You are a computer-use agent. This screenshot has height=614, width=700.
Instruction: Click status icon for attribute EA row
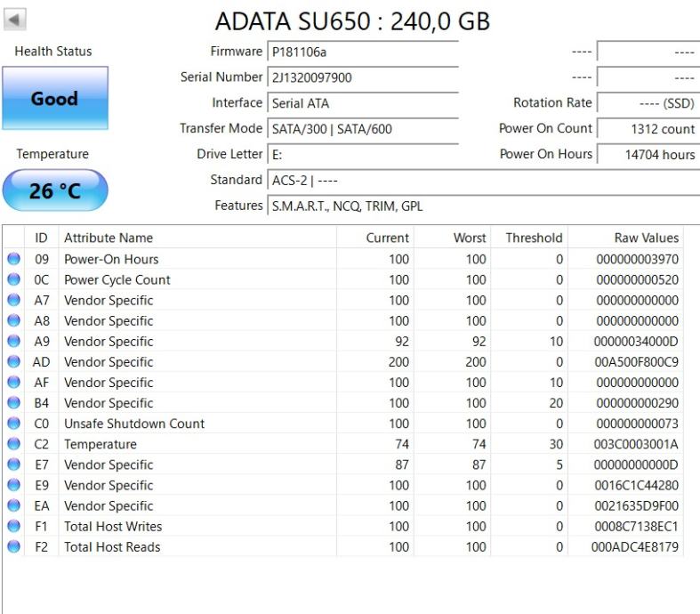[x=14, y=505]
